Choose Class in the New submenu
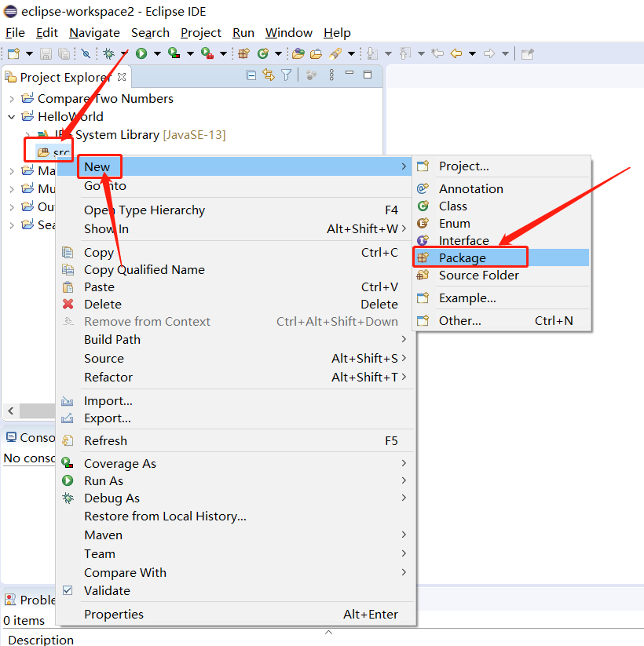644x646 pixels. click(x=501, y=206)
